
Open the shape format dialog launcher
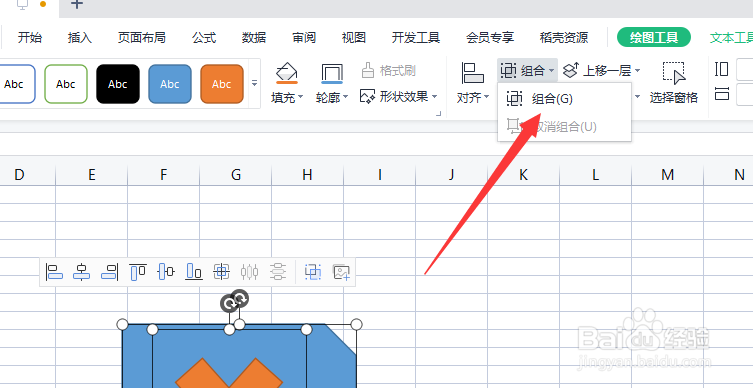pos(438,114)
